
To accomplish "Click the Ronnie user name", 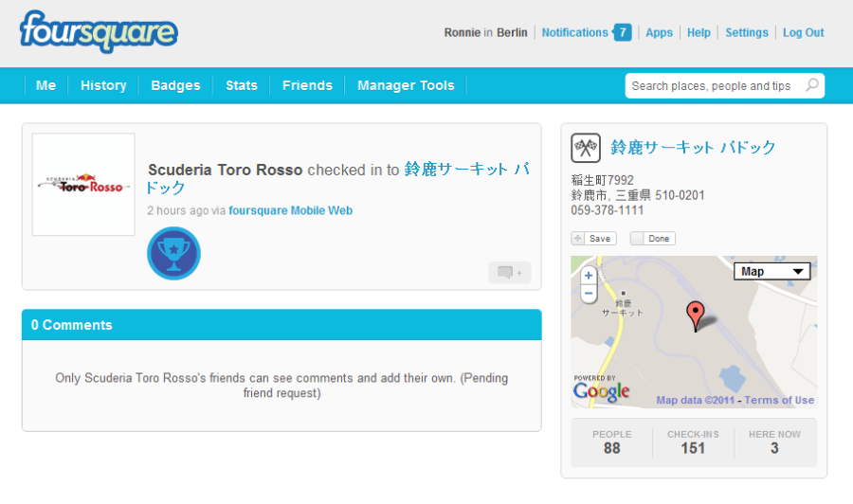I will [x=462, y=32].
